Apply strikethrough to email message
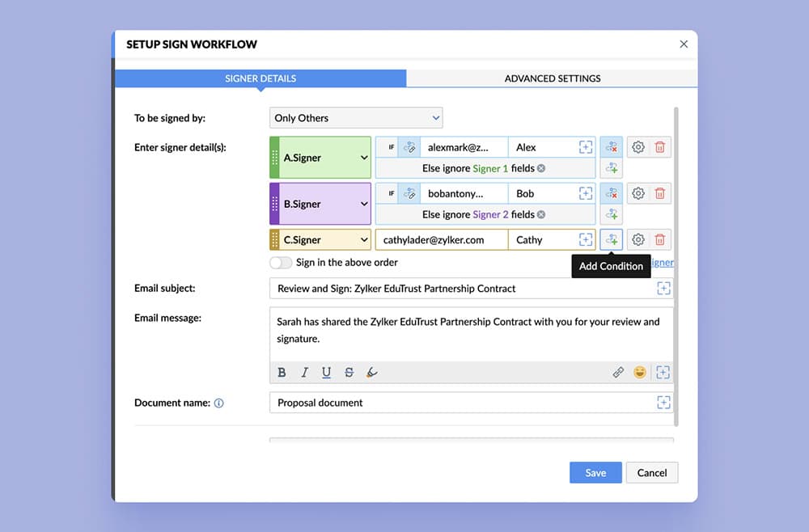Viewport: 809px width, 532px height. pyautogui.click(x=349, y=372)
